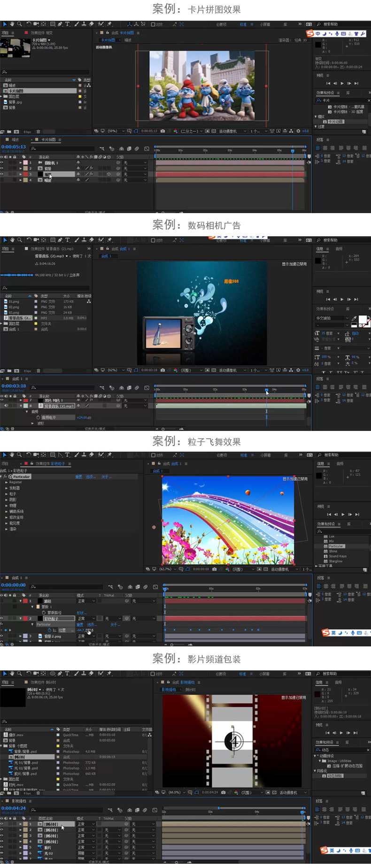Click the snapshot camera icon in 卡片拼图效果 viewer

[x=162, y=131]
